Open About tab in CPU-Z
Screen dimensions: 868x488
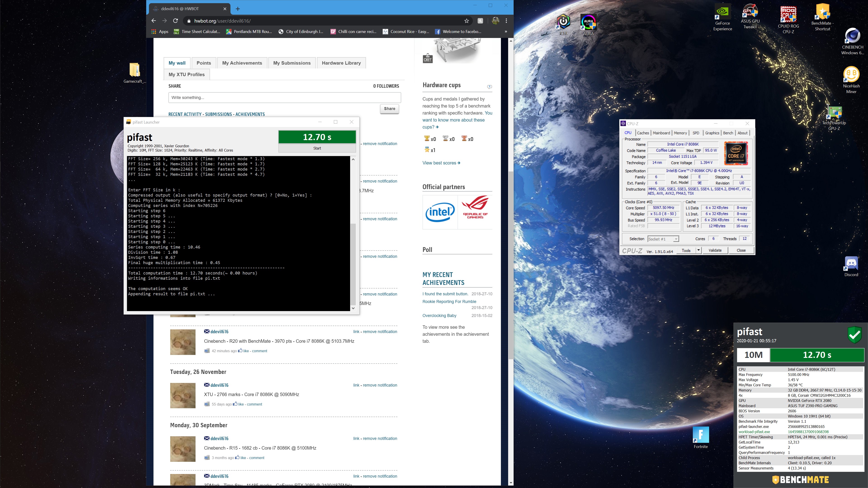pos(742,133)
